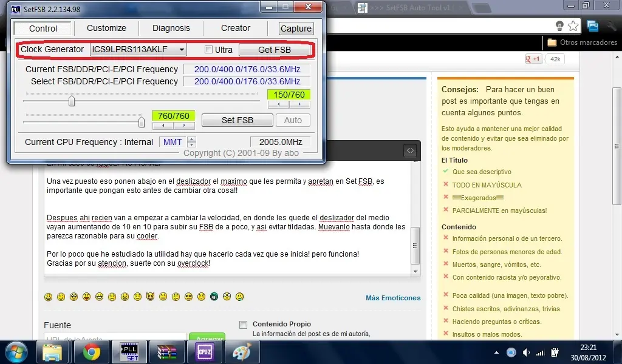
Task: Click the Fuente URL input field
Action: pos(115,337)
